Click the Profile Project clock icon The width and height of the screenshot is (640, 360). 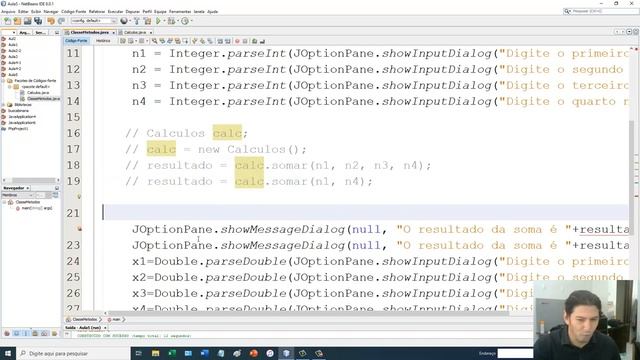pos(185,21)
